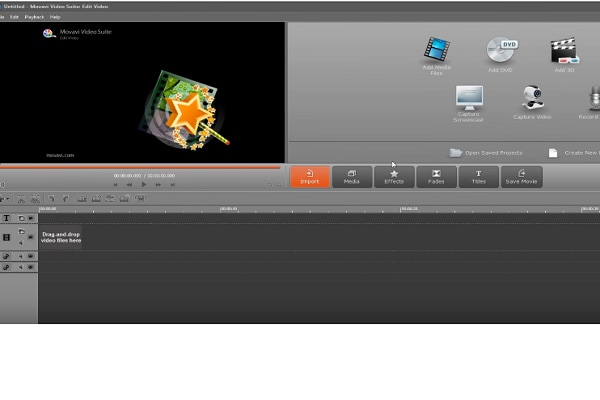The width and height of the screenshot is (600, 400).
Task: Click the star wand preview image
Action: [184, 110]
